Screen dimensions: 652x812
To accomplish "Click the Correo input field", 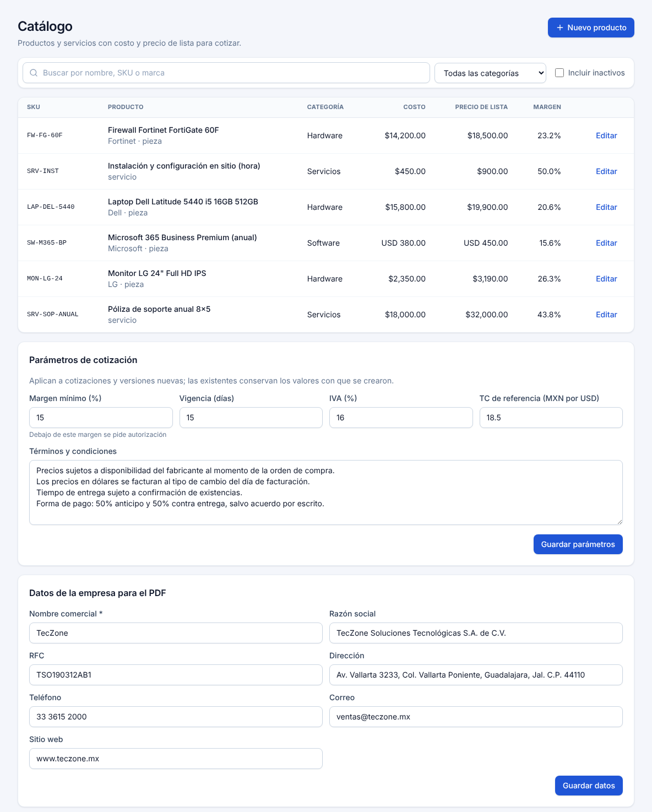I will pyautogui.click(x=476, y=717).
